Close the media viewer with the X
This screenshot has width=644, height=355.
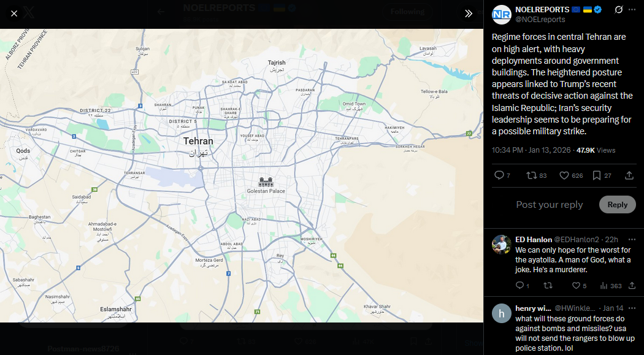tap(14, 13)
